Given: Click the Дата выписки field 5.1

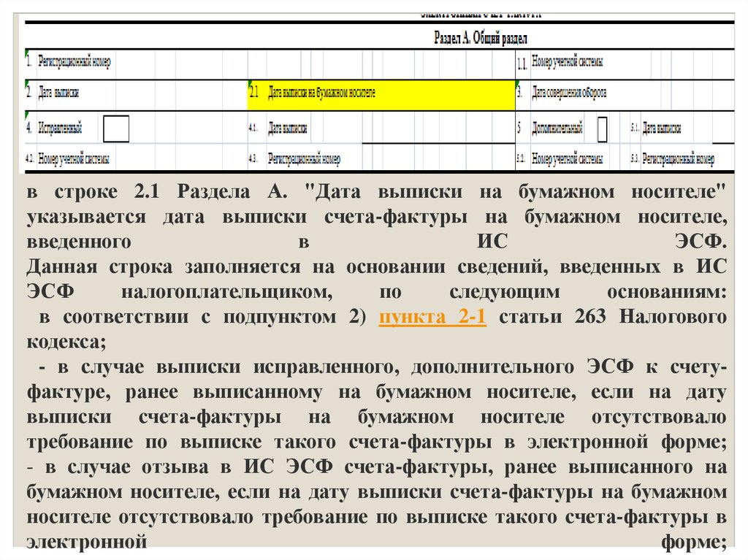Looking at the screenshot, I should [657, 129].
